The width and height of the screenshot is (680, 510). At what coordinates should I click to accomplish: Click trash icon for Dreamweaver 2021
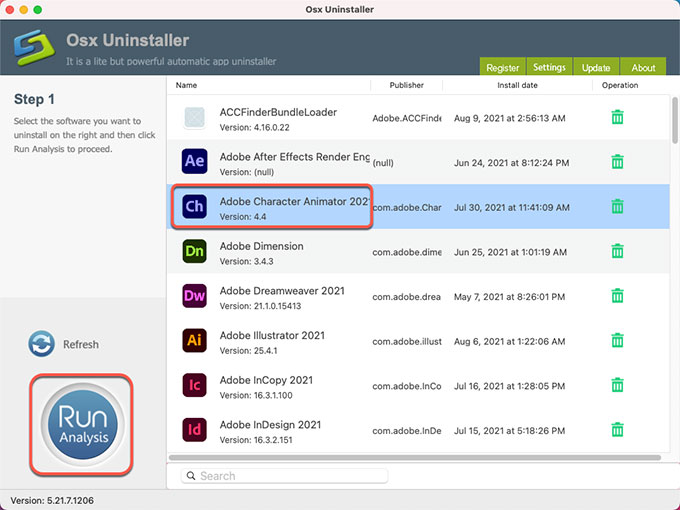click(617, 296)
